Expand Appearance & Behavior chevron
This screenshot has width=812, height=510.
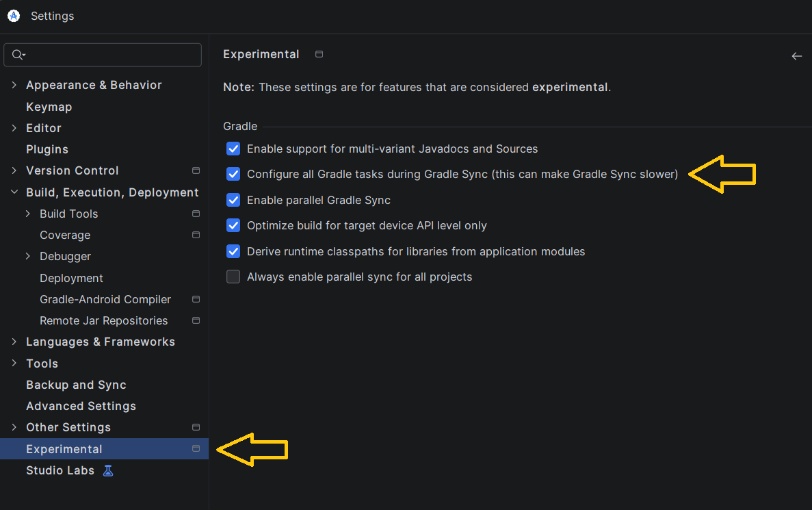tap(14, 85)
